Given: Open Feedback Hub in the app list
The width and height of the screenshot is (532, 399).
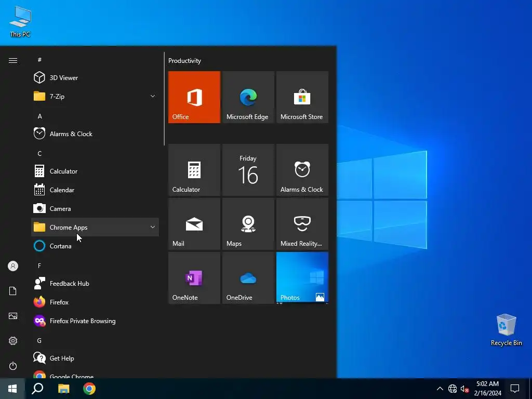Looking at the screenshot, I should click(95, 283).
